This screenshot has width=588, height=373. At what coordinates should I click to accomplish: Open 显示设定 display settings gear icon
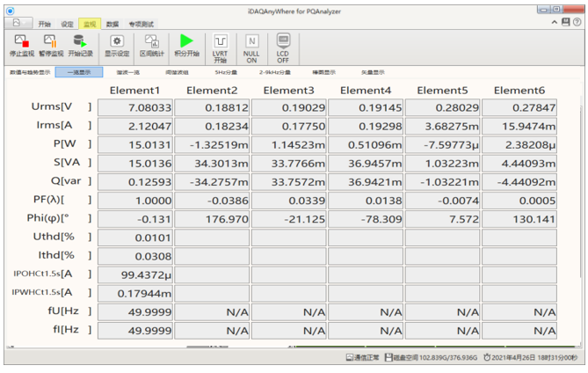pyautogui.click(x=116, y=41)
